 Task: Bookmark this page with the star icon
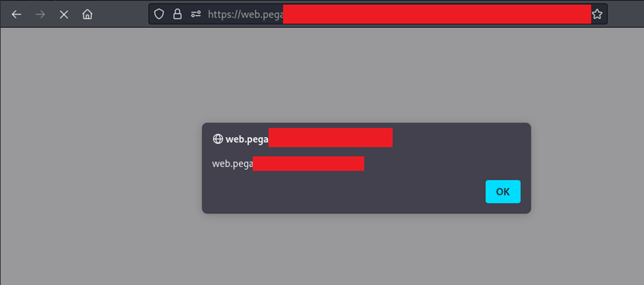597,14
